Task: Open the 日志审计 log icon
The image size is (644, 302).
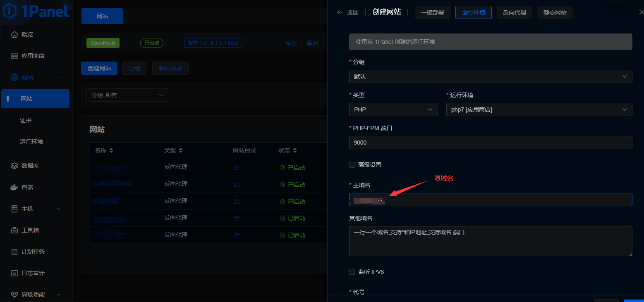Action: point(14,273)
